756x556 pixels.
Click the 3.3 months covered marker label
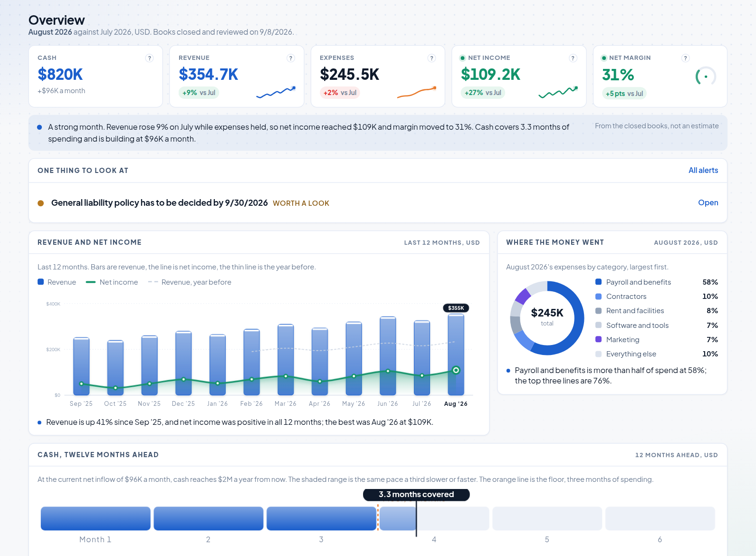416,495
